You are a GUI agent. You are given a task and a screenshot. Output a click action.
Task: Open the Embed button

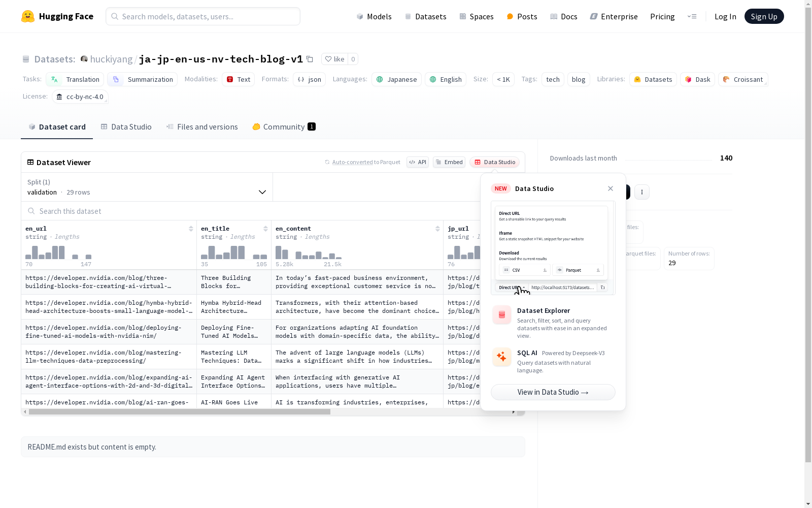pos(449,162)
